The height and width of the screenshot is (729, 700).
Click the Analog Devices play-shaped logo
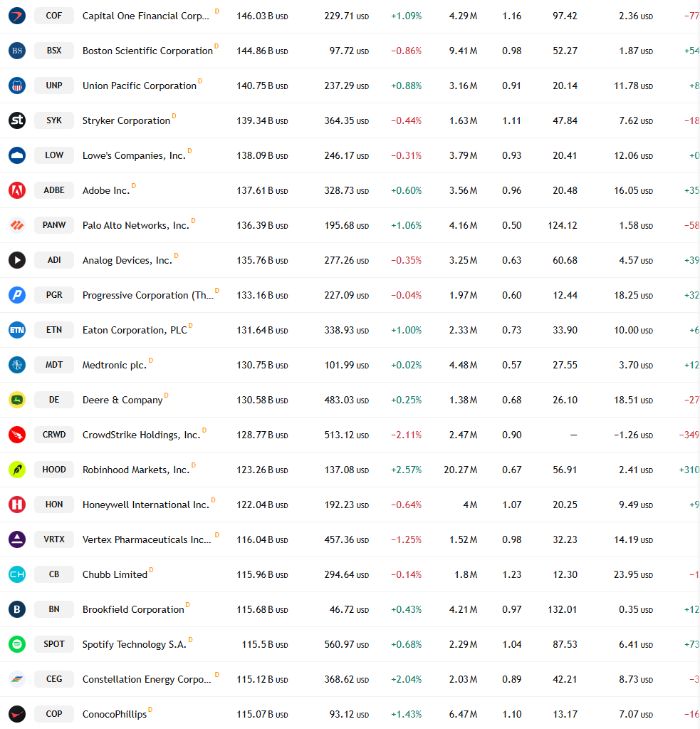coord(17,260)
